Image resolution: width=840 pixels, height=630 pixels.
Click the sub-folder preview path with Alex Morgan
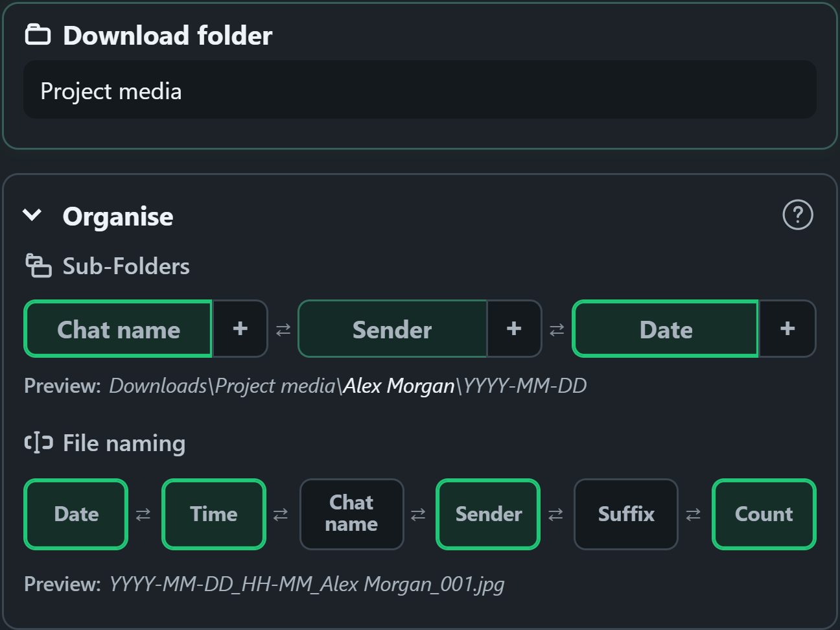point(348,386)
